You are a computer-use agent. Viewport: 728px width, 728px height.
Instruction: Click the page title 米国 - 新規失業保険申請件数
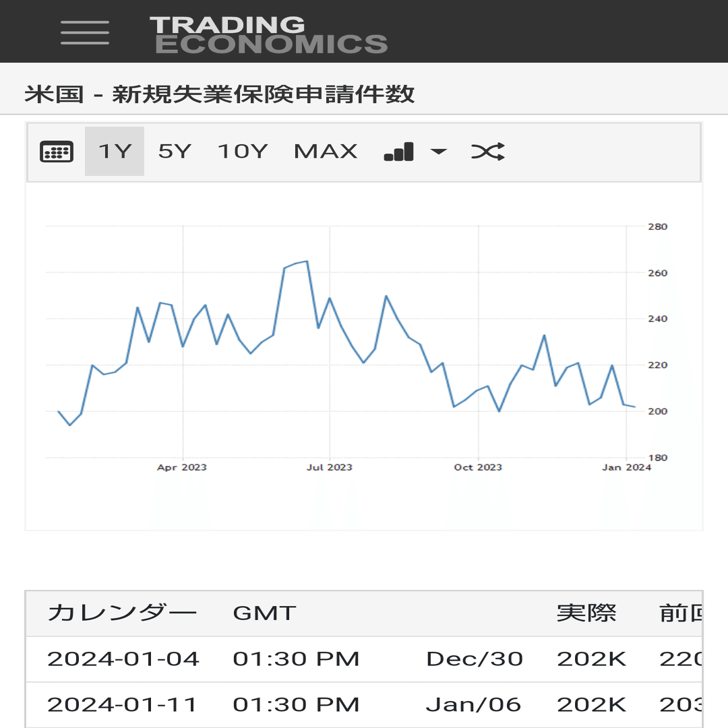point(219,94)
